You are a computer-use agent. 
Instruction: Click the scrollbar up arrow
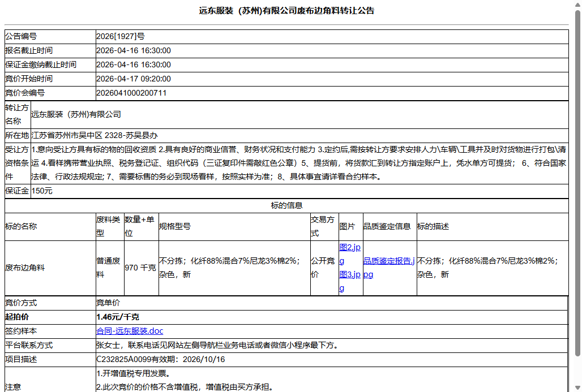(577, 4)
